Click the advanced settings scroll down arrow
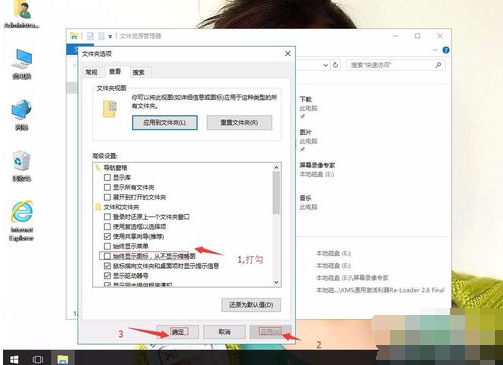 276,282
